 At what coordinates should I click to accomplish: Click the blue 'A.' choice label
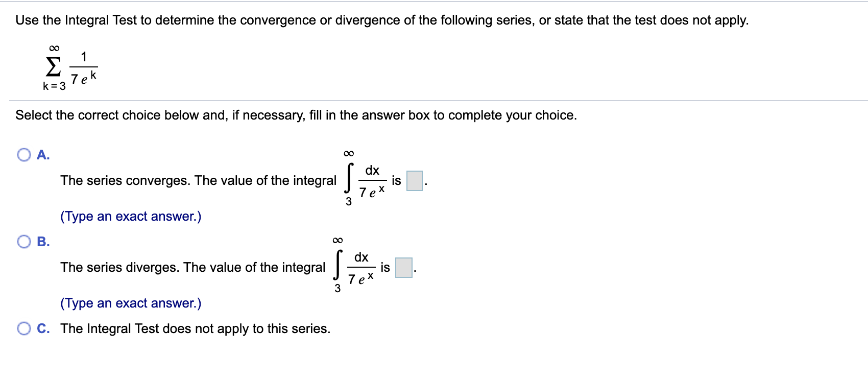point(43,155)
